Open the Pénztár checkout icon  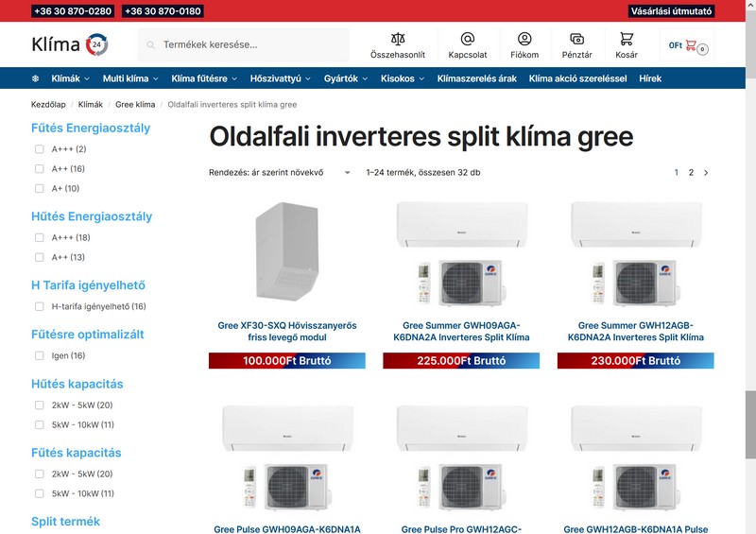click(x=576, y=39)
